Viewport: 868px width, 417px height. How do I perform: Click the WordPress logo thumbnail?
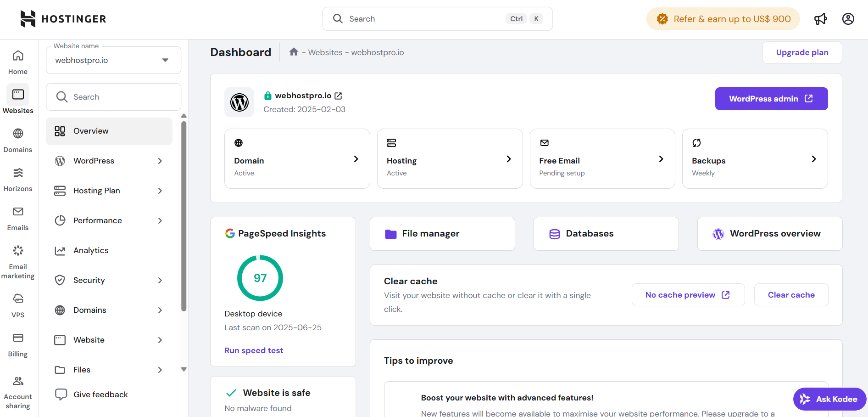tap(239, 102)
